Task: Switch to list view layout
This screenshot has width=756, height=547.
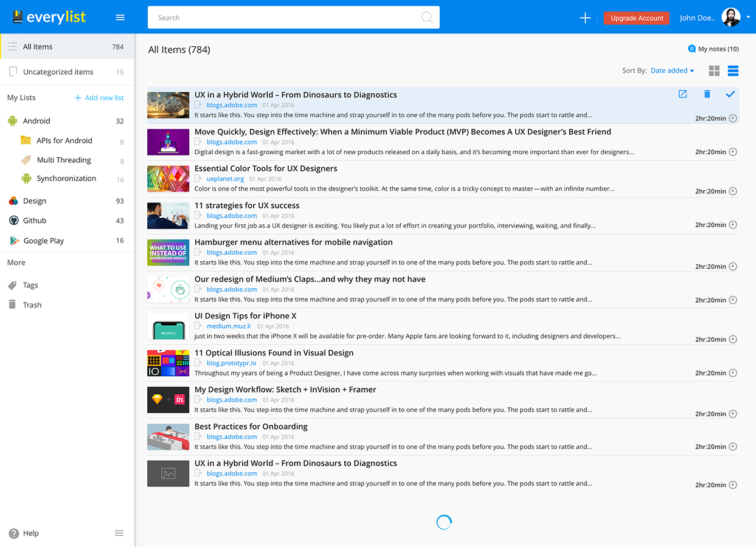Action: pos(733,71)
